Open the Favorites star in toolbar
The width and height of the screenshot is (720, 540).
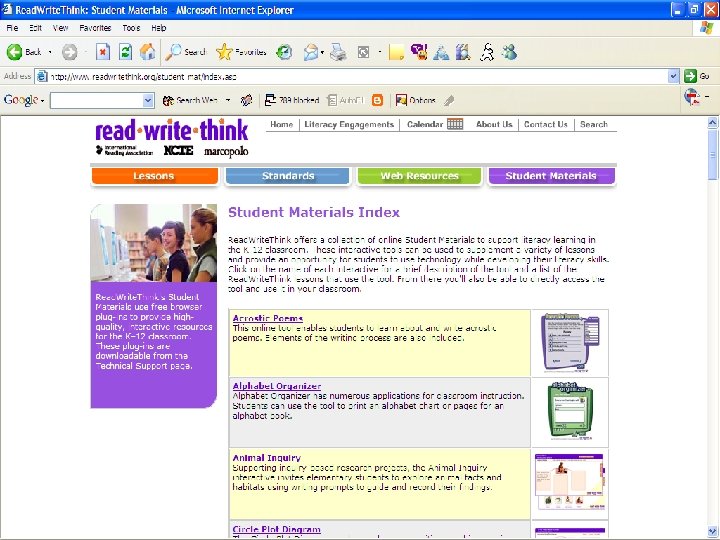241,52
